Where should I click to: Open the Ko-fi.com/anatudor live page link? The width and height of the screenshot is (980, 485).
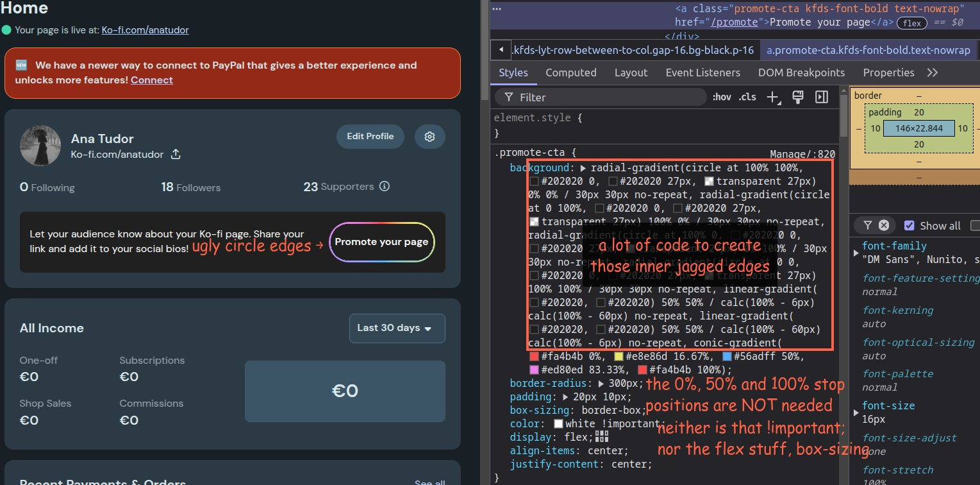point(145,30)
